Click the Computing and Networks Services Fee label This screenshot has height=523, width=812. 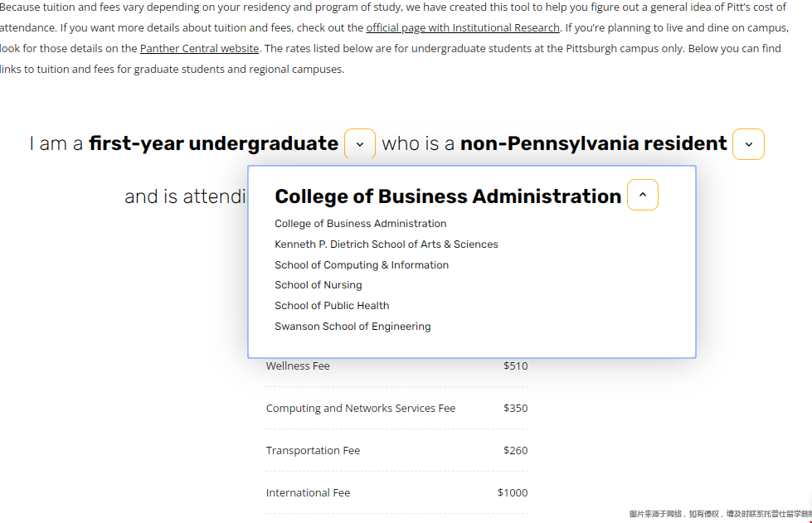pyautogui.click(x=361, y=408)
